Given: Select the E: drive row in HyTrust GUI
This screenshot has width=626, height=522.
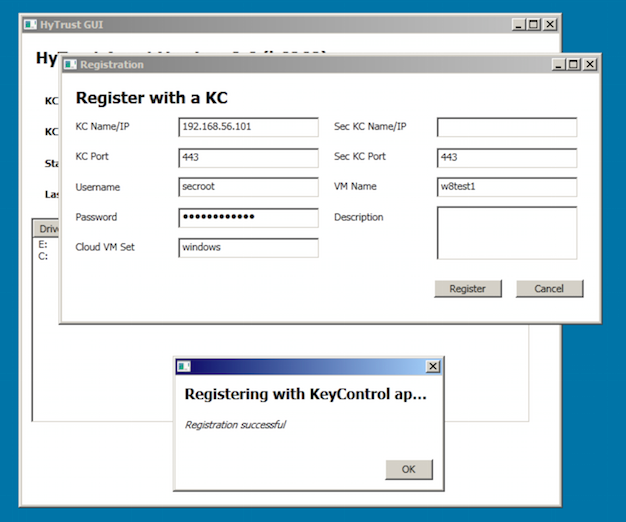Looking at the screenshot, I should 43,244.
